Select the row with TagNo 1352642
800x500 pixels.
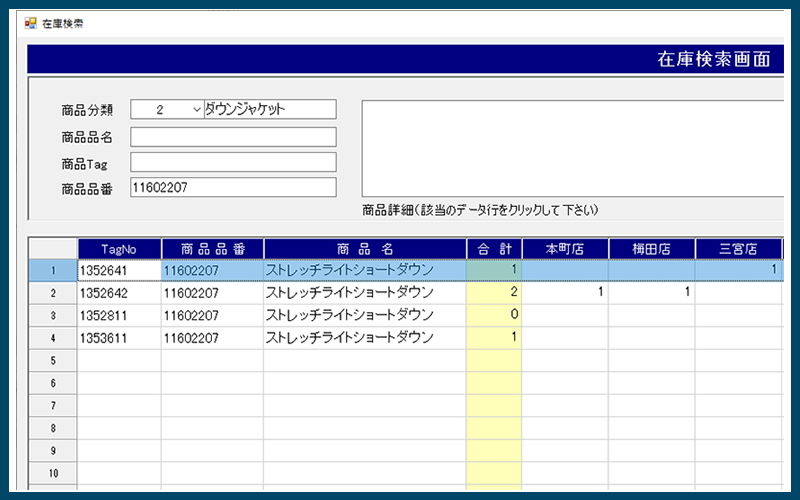(119, 293)
